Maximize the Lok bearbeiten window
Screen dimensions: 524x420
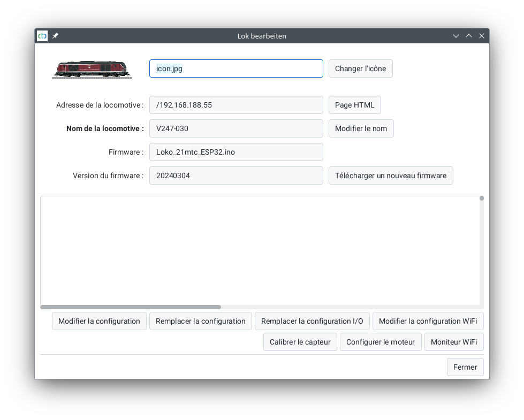pos(469,36)
